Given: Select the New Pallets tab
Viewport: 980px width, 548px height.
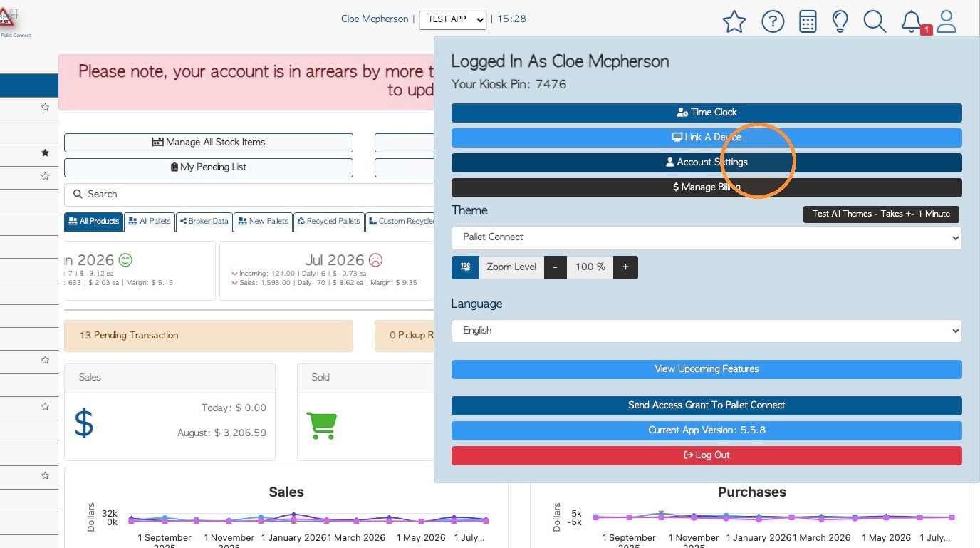Looking at the screenshot, I should [263, 222].
